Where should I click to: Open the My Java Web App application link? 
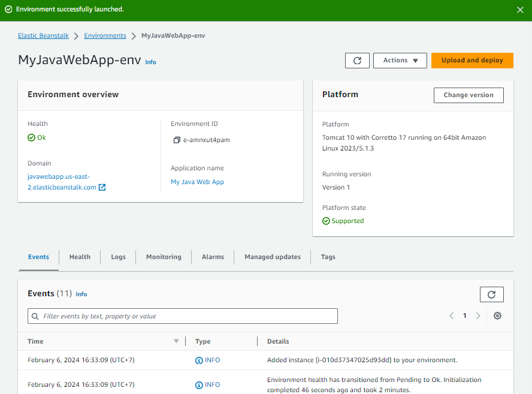(197, 182)
